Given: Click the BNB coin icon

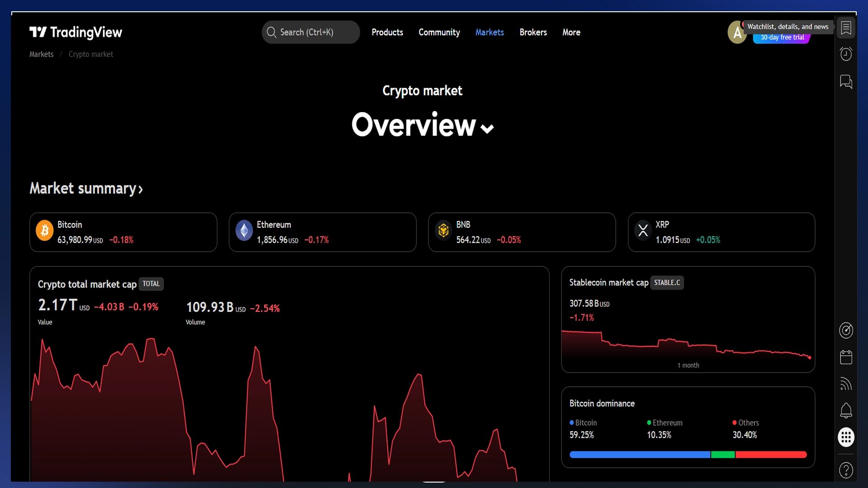Looking at the screenshot, I should coord(443,231).
